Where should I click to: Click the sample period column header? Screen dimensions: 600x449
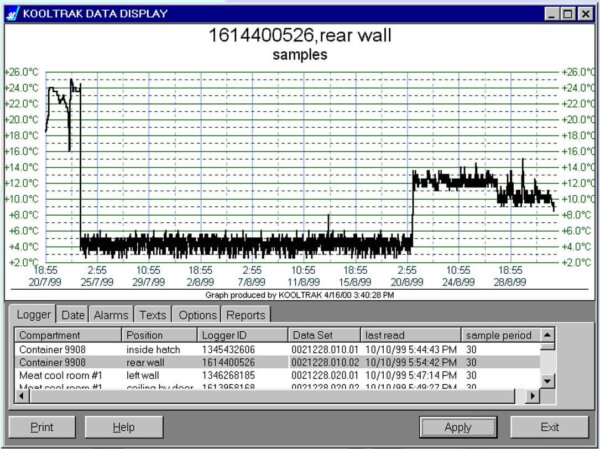coord(501,335)
